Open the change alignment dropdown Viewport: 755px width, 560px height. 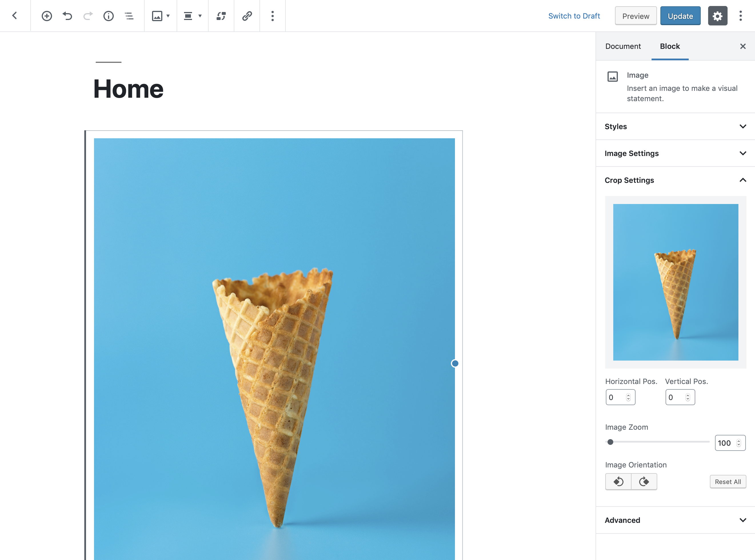pyautogui.click(x=192, y=16)
